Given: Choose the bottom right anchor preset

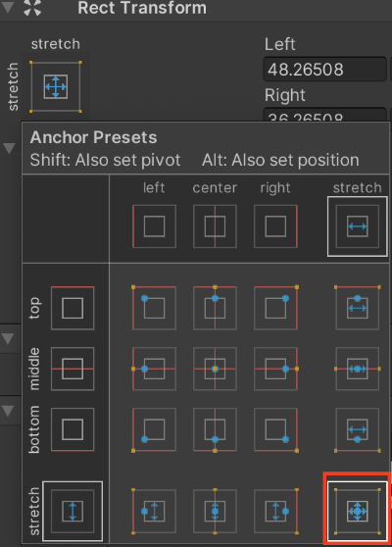Looking at the screenshot, I should point(275,429).
